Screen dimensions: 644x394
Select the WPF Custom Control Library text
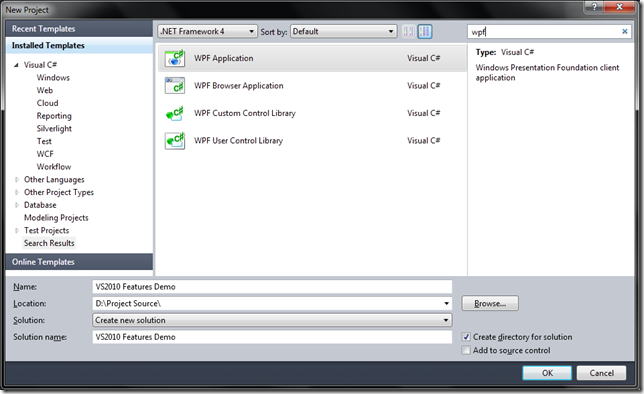(x=245, y=113)
